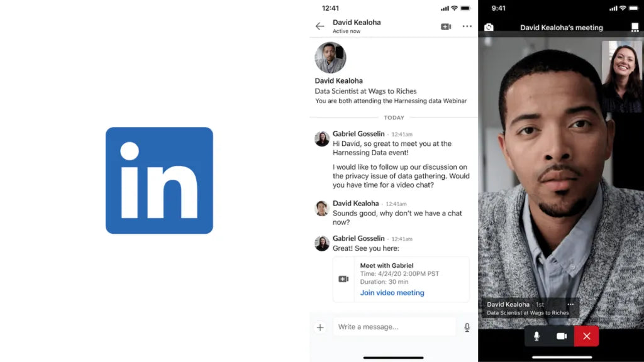The image size is (644, 362).
Task: Open the conversation options three-dot menu
Action: (468, 26)
